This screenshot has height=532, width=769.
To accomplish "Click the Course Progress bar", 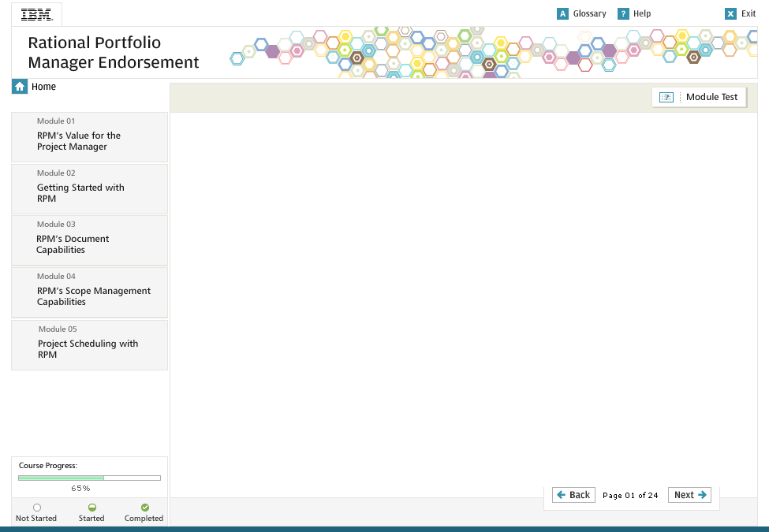I will 89,478.
